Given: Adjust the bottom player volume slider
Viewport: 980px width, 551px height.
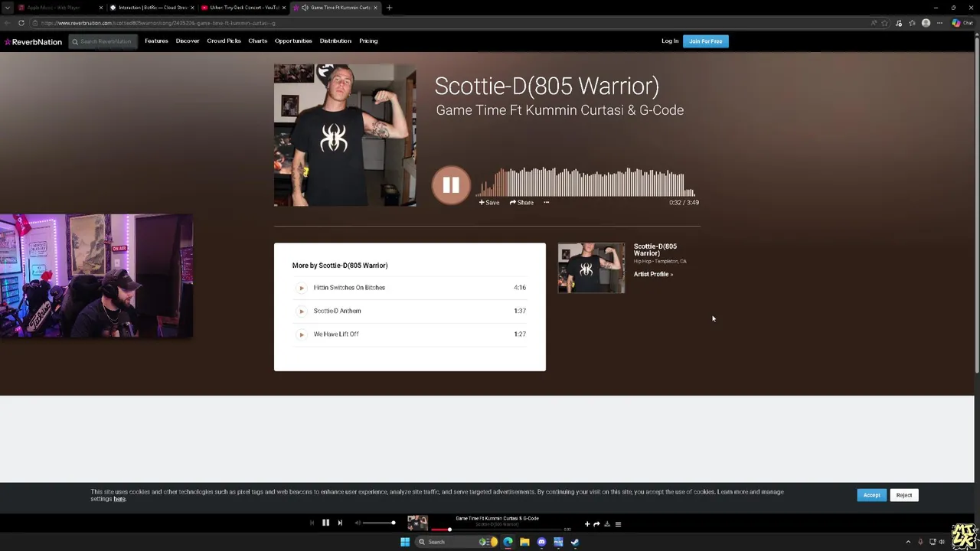Looking at the screenshot, I should (x=379, y=523).
